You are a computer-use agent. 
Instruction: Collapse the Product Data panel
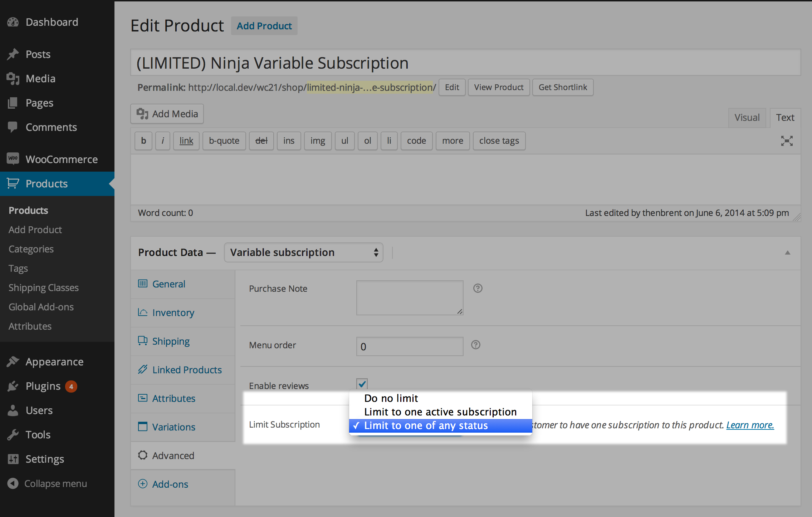tap(787, 252)
